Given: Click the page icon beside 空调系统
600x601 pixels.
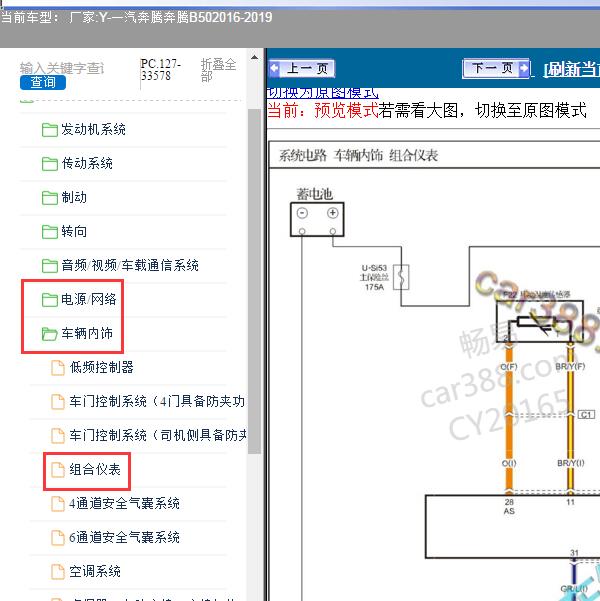Looking at the screenshot, I should pos(58,572).
